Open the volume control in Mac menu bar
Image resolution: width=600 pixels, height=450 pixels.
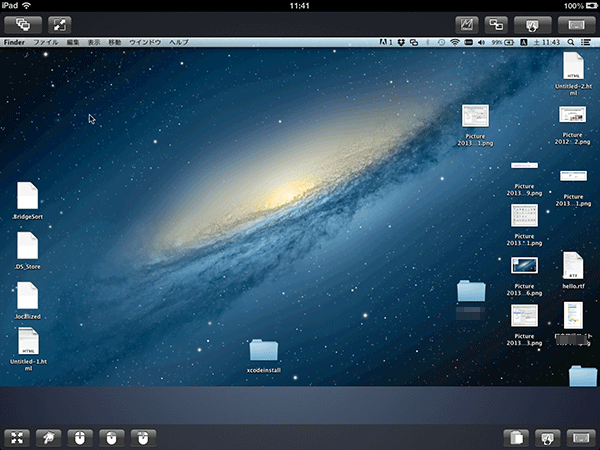point(481,42)
